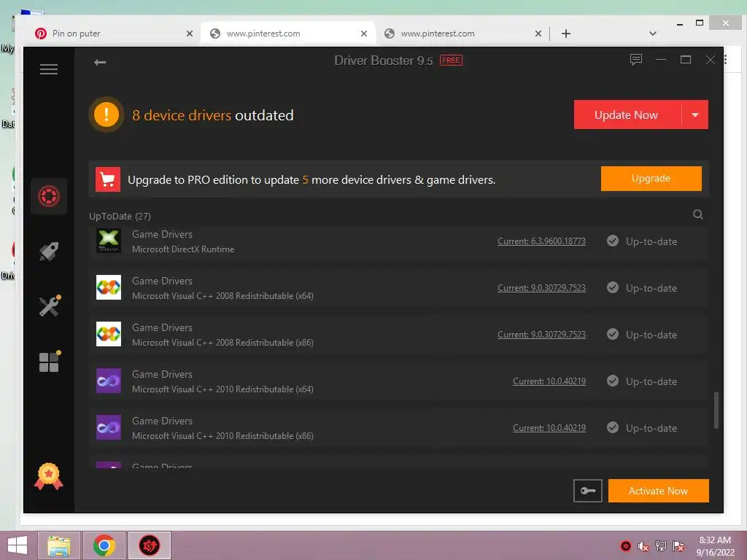Open Visual C++ 2008 (x86) version link
This screenshot has height=560, width=747.
tap(542, 335)
